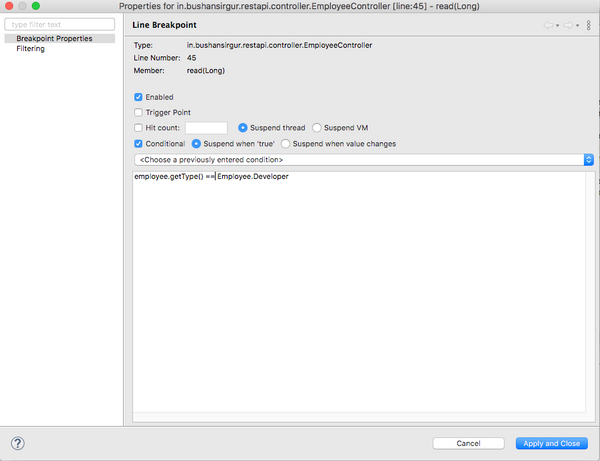Open the forward history dropdown arrow
Image resolution: width=600 pixels, height=461 pixels.
click(x=578, y=24)
